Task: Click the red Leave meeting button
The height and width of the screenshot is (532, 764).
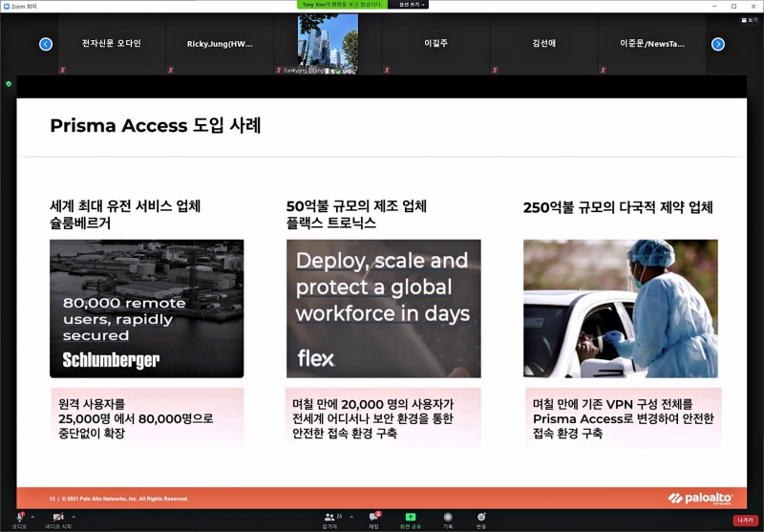Action: tap(745, 521)
